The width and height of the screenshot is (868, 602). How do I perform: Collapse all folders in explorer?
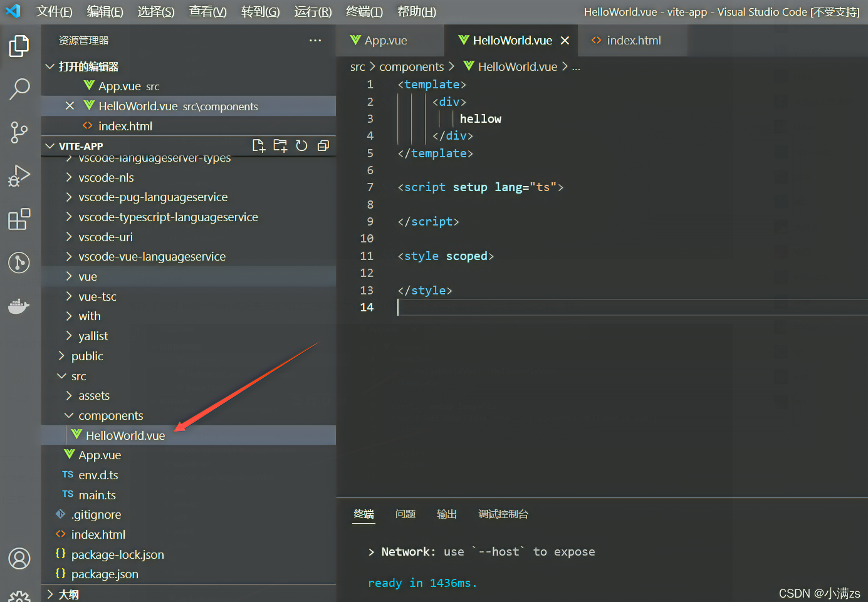[323, 146]
